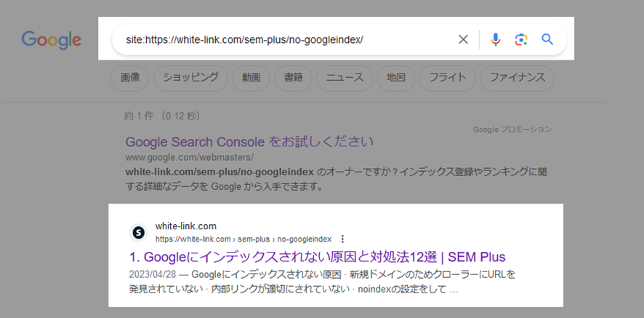This screenshot has width=644, height=318.
Task: Open Googleにインデックスされない原因 result title
Action: [x=318, y=257]
